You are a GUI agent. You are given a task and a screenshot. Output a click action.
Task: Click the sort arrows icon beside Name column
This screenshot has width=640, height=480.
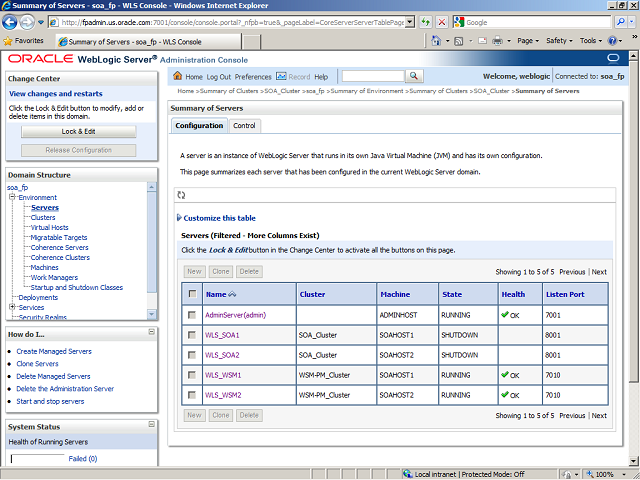tap(234, 294)
